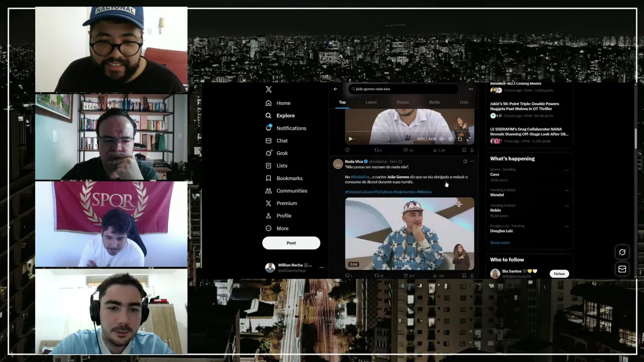The image size is (644, 362).
Task: Click Show more under What's happening
Action: (x=500, y=243)
